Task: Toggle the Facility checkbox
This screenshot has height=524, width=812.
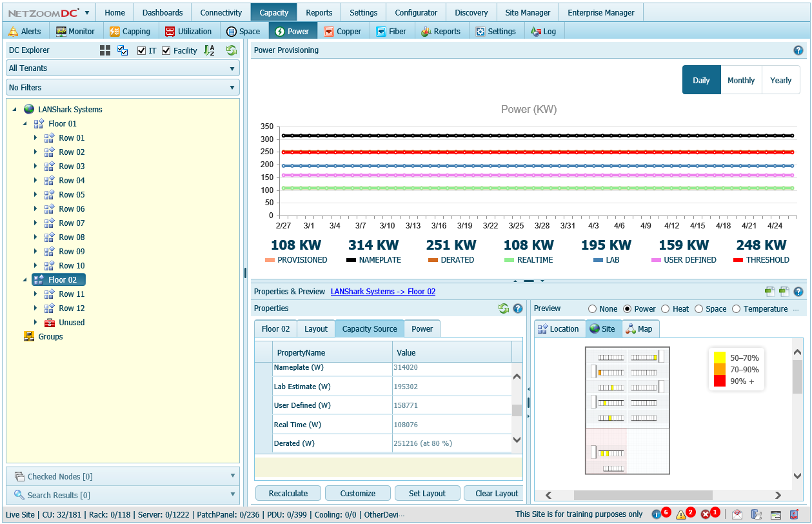Action: 166,50
